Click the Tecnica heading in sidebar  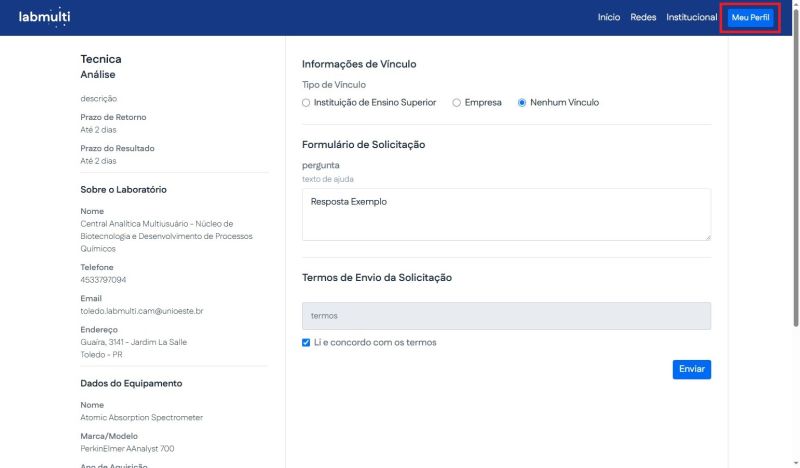click(x=101, y=59)
